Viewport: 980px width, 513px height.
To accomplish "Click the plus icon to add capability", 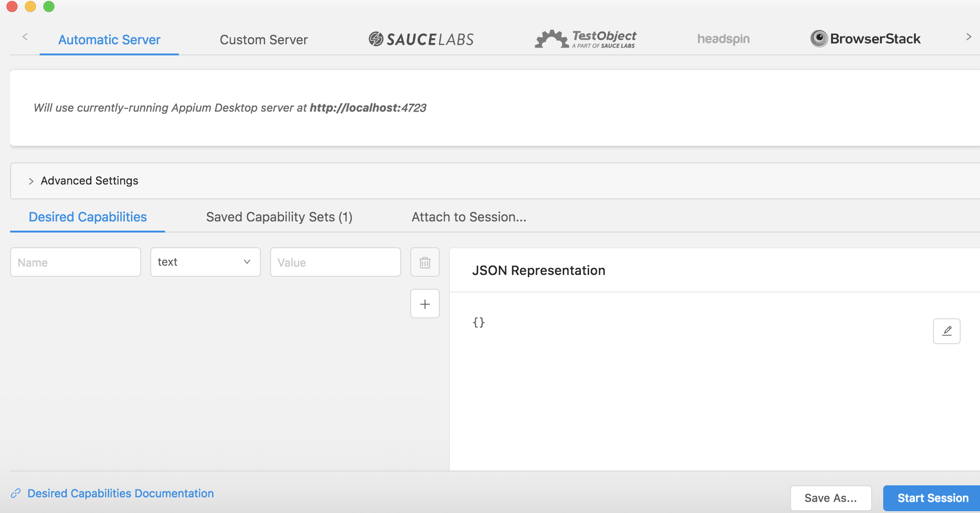I will coord(425,304).
